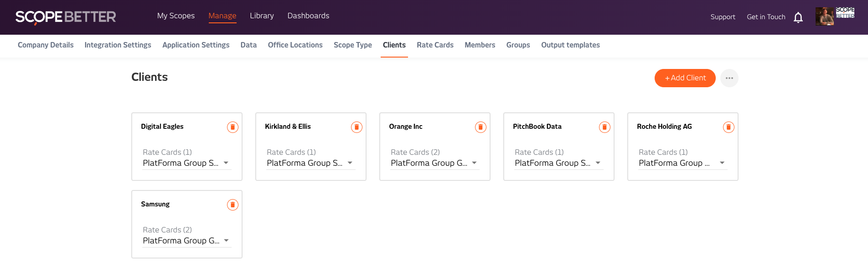This screenshot has width=868, height=269.
Task: Click the Samsung client name
Action: (x=155, y=204)
